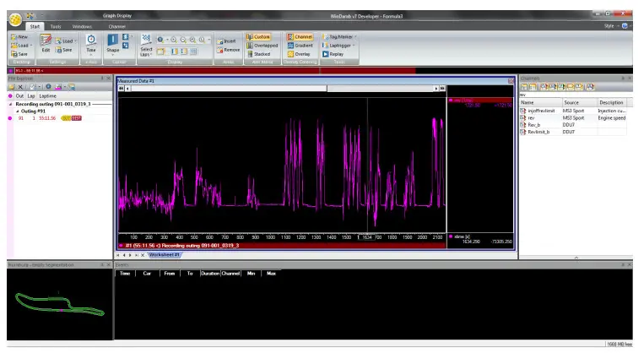The image size is (644, 353).
Task: Switch to the Tools ribbon tab
Action: point(56,27)
